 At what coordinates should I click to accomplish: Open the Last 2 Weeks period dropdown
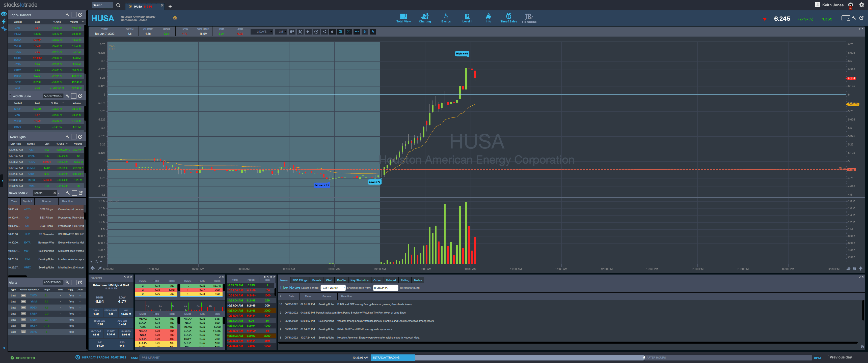333,288
